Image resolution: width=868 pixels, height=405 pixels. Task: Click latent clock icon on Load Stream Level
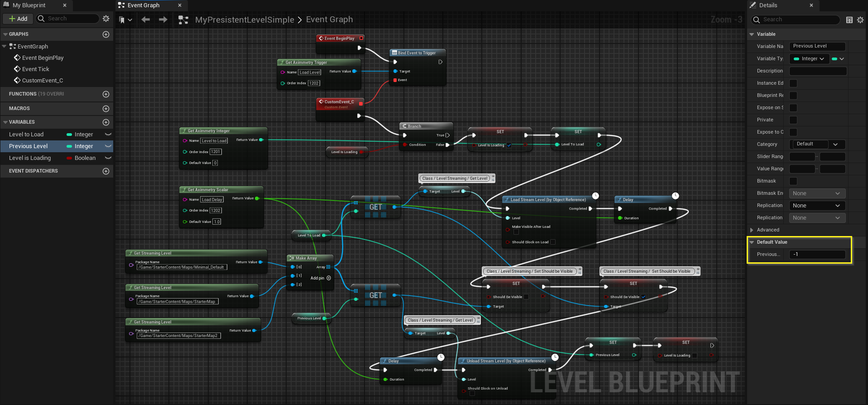(596, 196)
